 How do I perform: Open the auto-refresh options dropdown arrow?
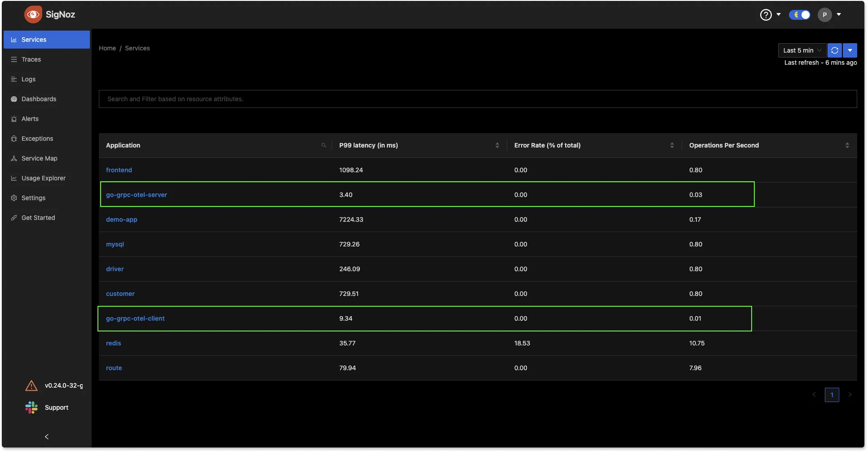[x=850, y=50]
